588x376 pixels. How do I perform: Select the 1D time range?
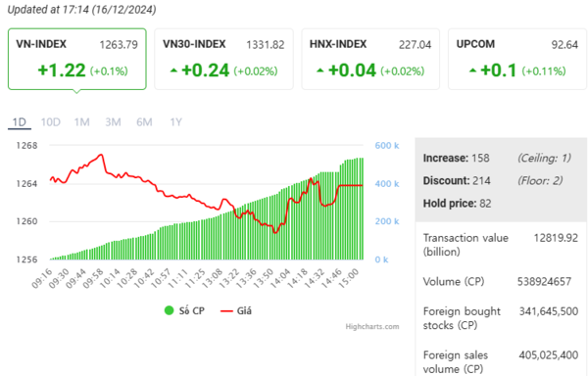[x=20, y=122]
